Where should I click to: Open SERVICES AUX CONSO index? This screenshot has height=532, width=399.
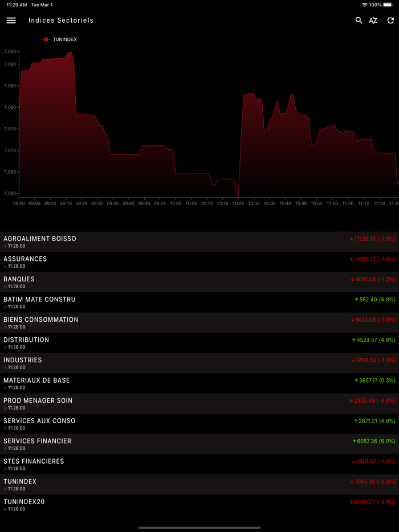[x=199, y=424]
